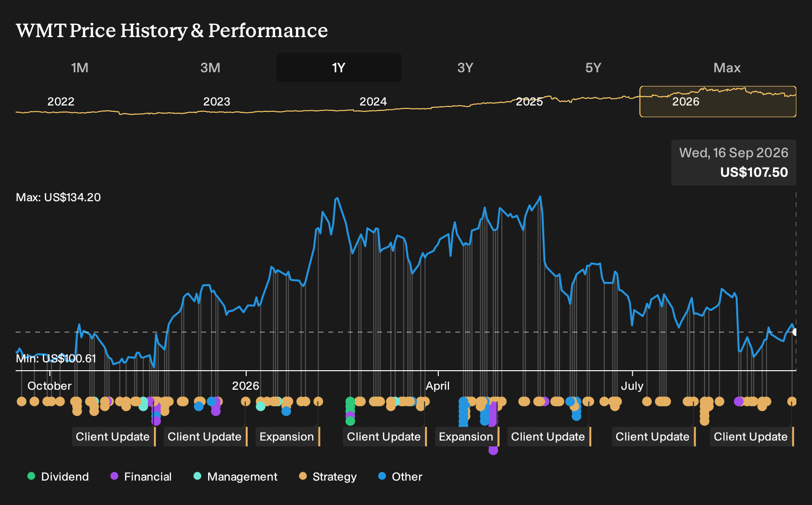Jump to 2023 in the overview timeline

(x=216, y=102)
